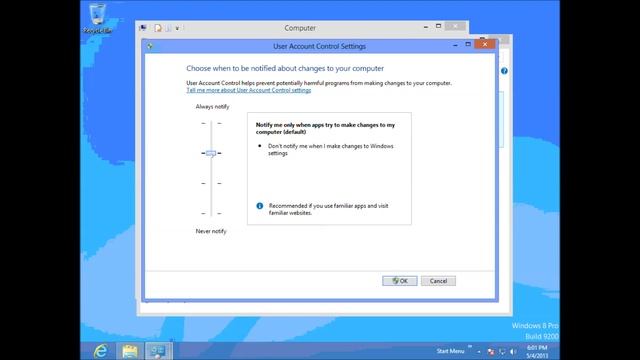Minimize the User Account Control Settings window

coord(455,45)
